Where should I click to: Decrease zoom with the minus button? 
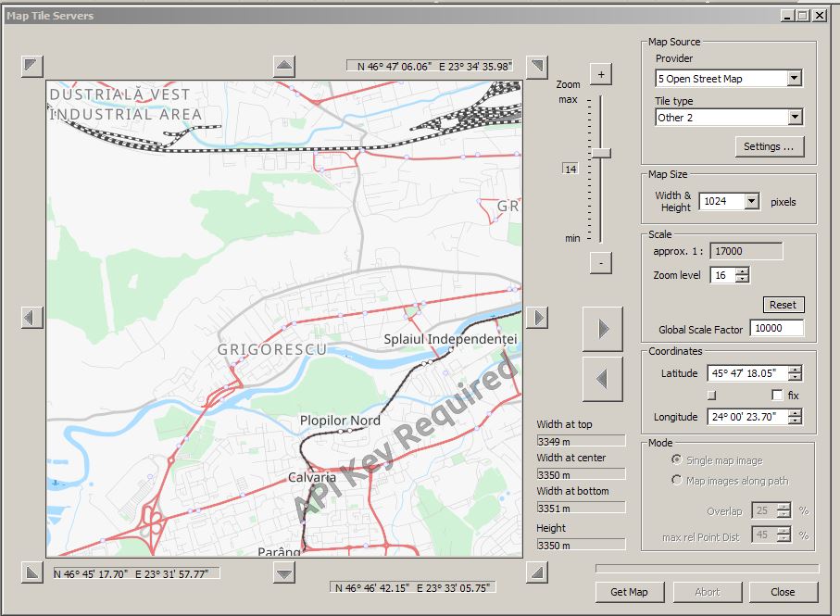(x=601, y=263)
